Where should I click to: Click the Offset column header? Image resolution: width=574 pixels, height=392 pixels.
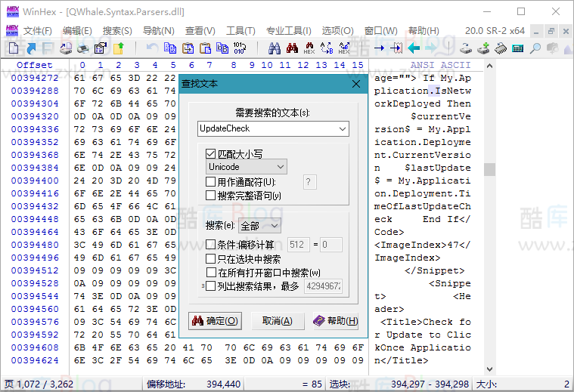35,65
